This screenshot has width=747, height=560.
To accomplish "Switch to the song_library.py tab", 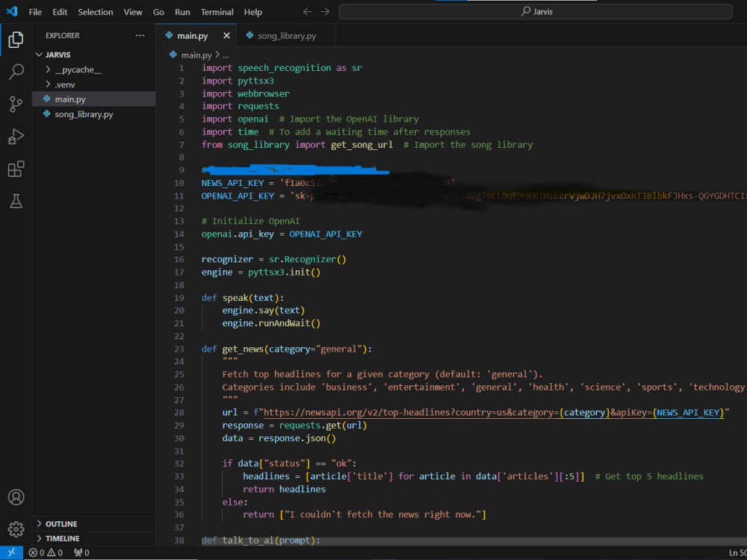I will pyautogui.click(x=286, y=36).
